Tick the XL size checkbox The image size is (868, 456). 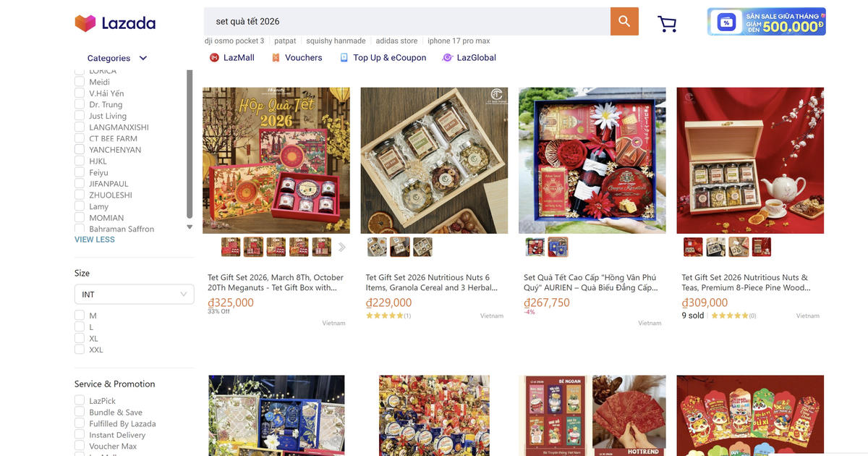point(80,338)
